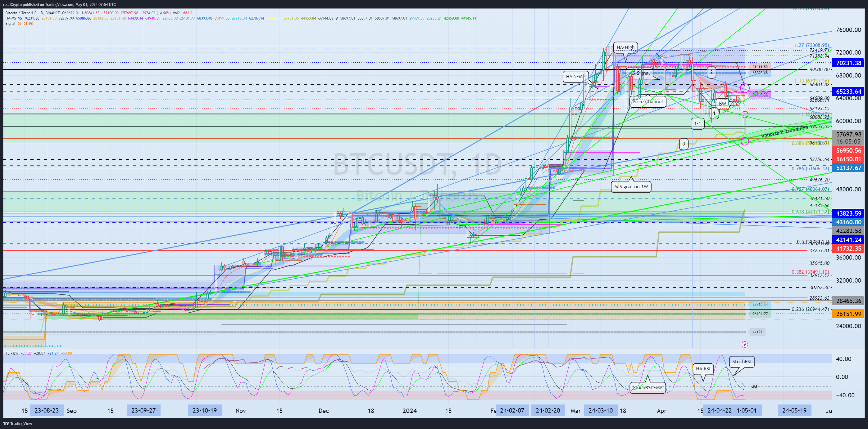868x429 pixels.
Task: Select the TS - BW indicator legend
Action: 12,353
